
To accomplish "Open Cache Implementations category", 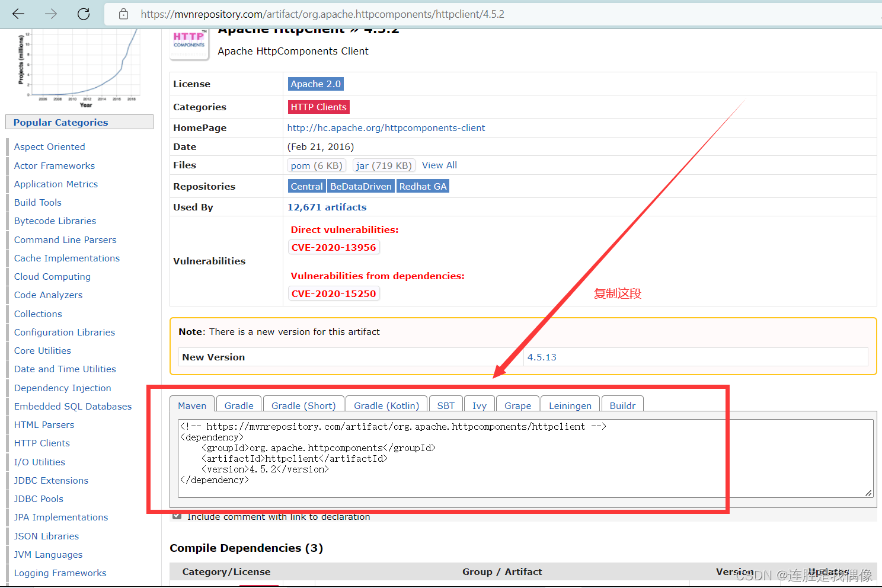I will pyautogui.click(x=67, y=258).
